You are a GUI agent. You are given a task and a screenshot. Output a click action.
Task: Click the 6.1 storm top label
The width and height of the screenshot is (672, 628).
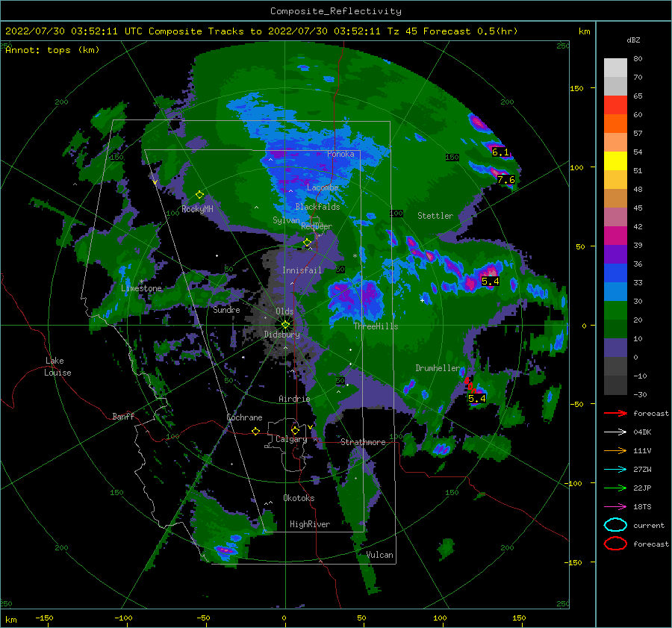(x=500, y=152)
